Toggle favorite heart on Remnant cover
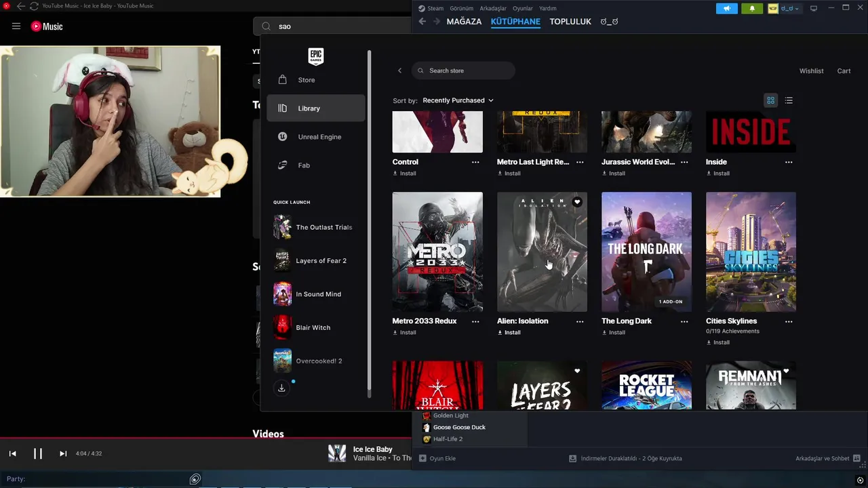 pos(786,371)
